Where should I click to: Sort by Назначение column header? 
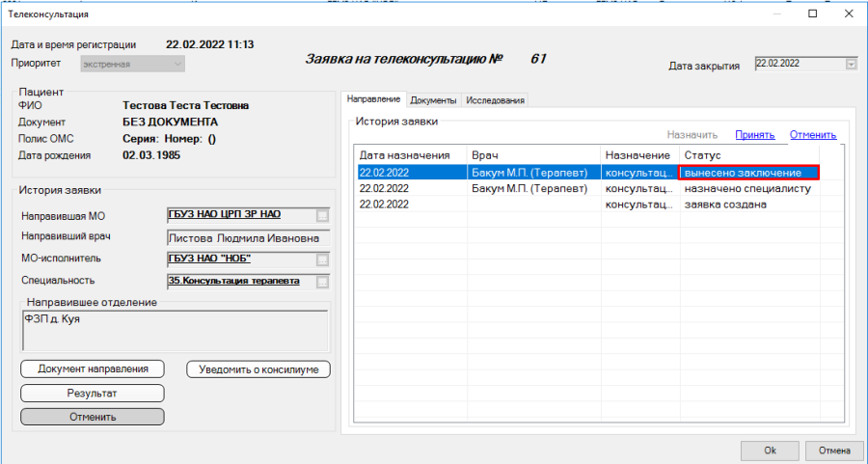pyautogui.click(x=640, y=155)
